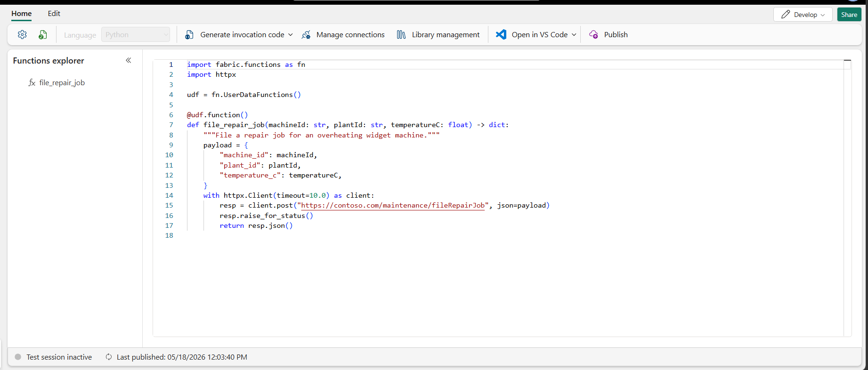Collapse the Functions explorer panel

[129, 60]
